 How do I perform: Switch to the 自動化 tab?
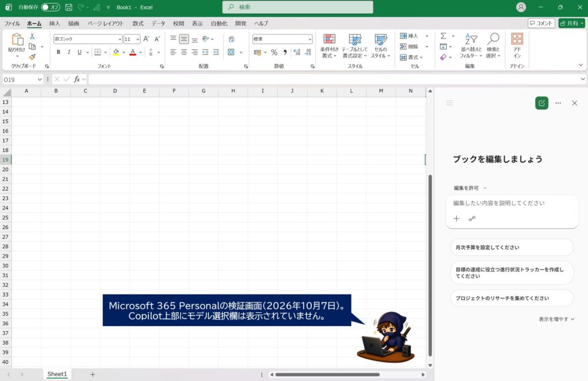click(219, 23)
